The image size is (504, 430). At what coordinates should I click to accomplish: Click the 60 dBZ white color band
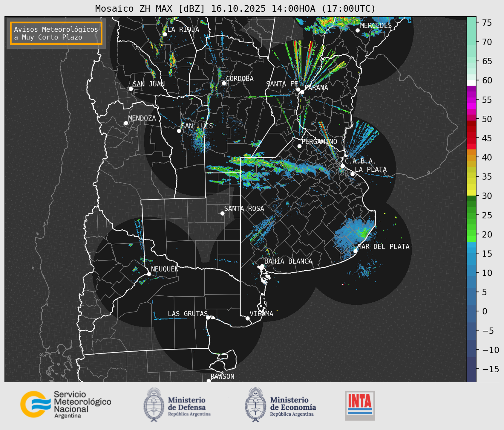click(x=471, y=82)
